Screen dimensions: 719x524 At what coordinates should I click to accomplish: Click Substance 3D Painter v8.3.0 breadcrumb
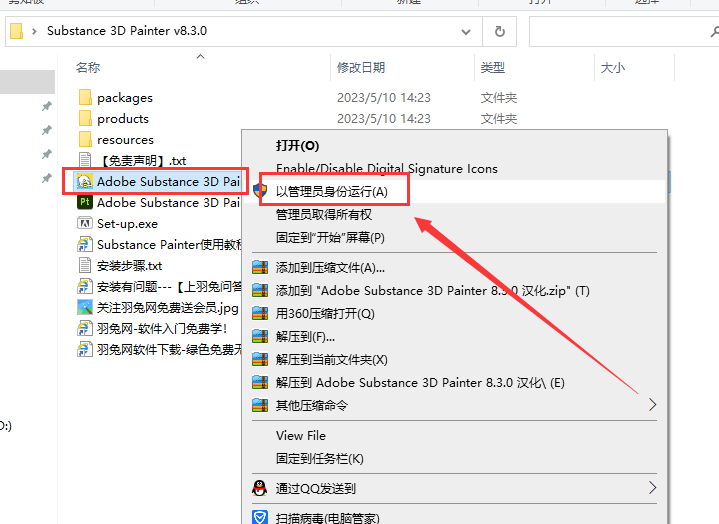pos(127,31)
